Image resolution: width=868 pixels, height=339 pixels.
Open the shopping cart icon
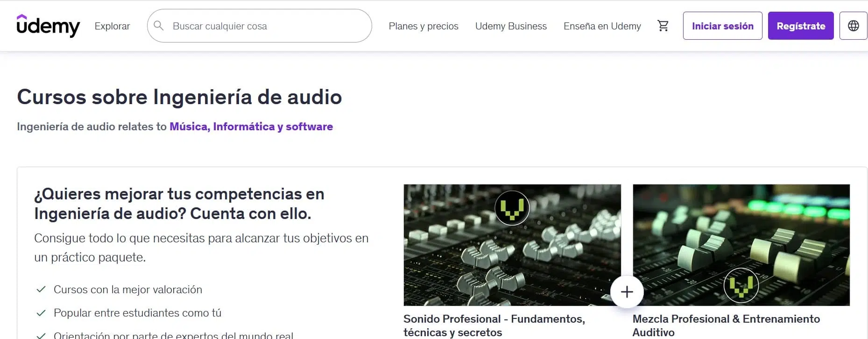[663, 26]
